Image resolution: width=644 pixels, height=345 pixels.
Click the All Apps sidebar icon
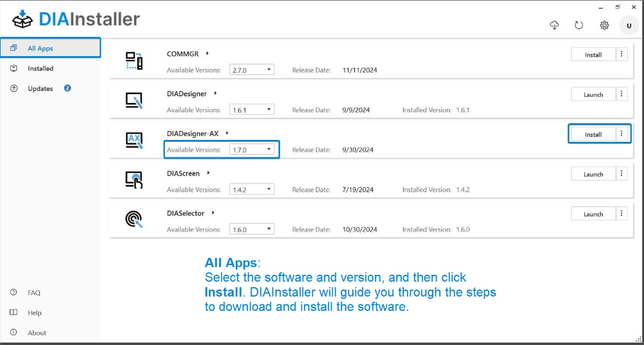[x=14, y=48]
